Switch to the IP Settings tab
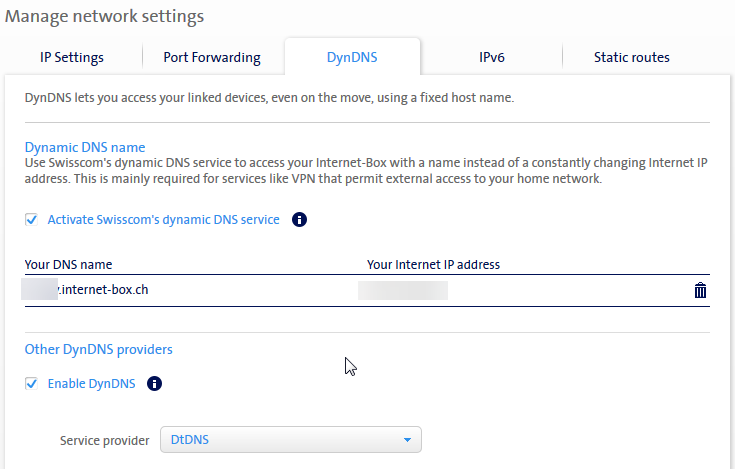 point(72,57)
